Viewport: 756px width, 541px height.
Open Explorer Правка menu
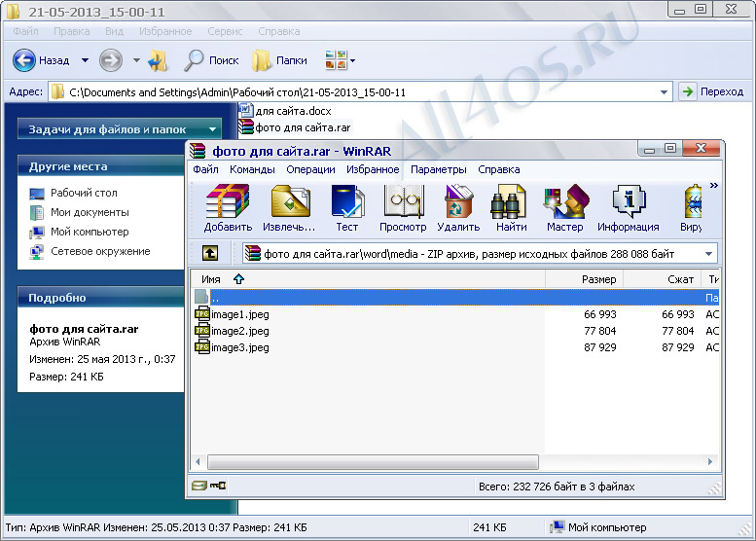coord(71,31)
